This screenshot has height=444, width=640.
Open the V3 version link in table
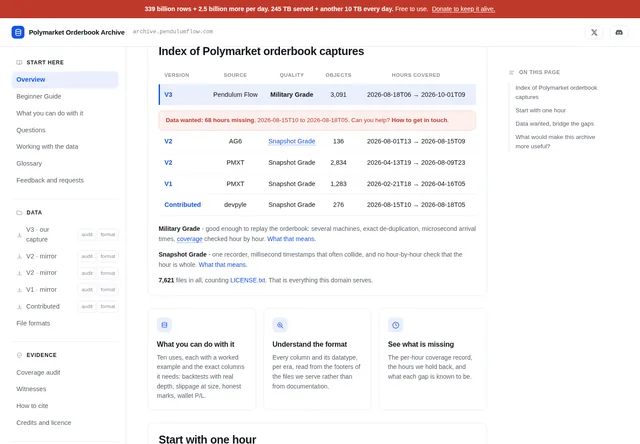[168, 95]
